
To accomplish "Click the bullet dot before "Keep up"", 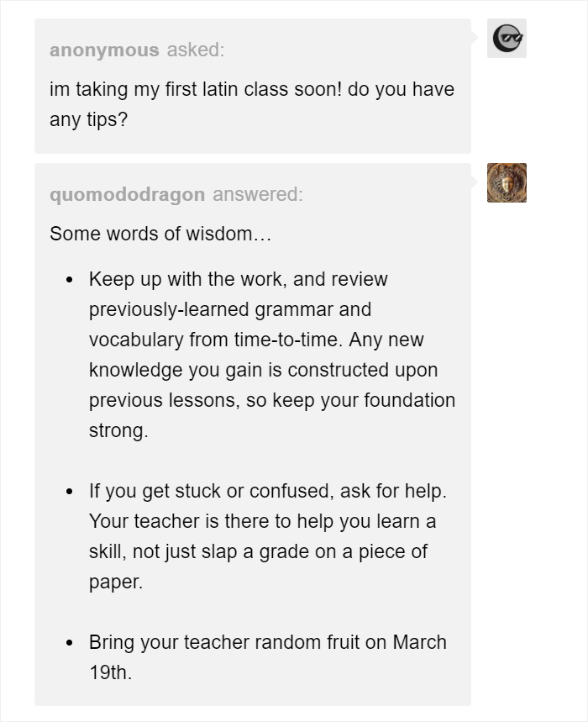I will [x=71, y=280].
